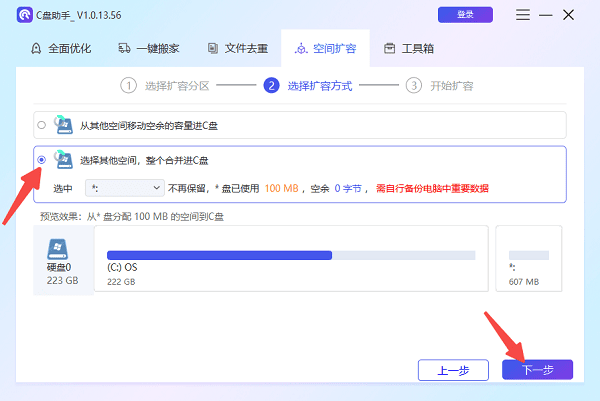Screen dimensions: 600x401
Task: Switch to 一键搬家 tab
Action: click(149, 49)
